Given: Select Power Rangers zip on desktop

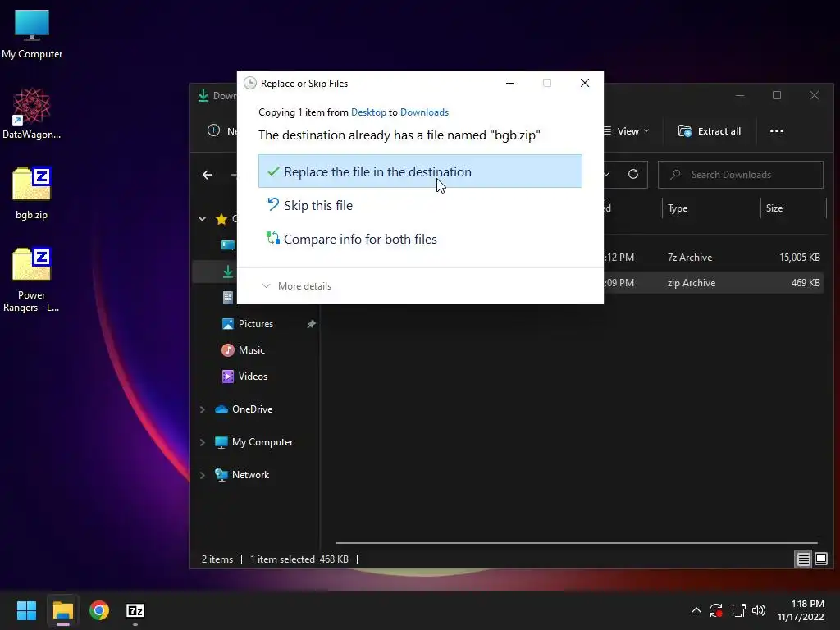Looking at the screenshot, I should pos(32,281).
